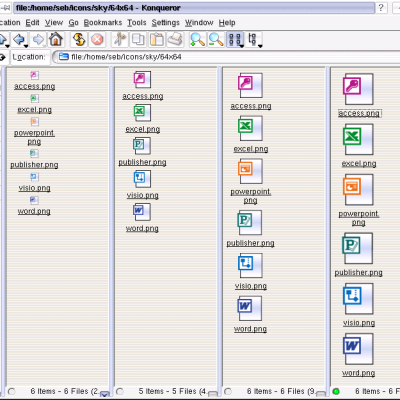Select the largest publisher.png icon in fourth pane

[357, 248]
